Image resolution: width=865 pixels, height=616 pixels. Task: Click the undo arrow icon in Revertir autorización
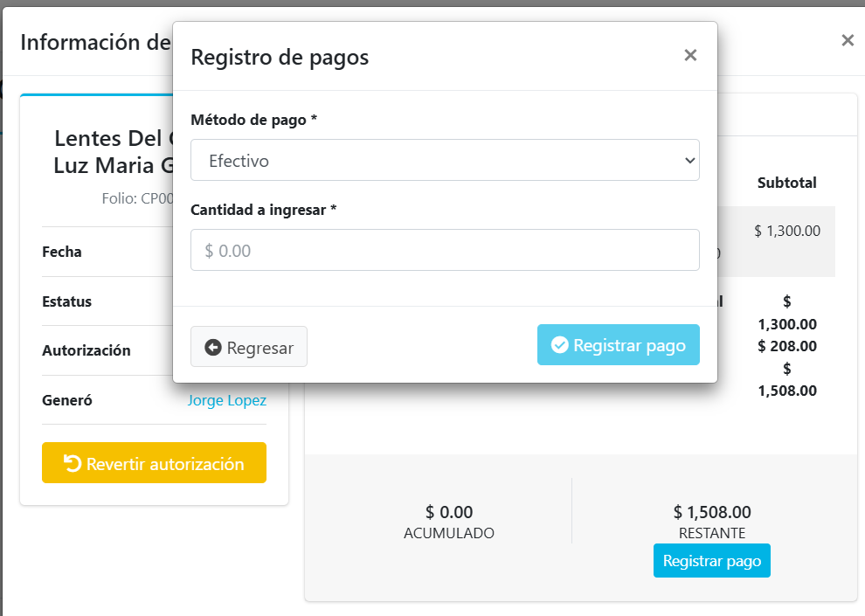(73, 463)
